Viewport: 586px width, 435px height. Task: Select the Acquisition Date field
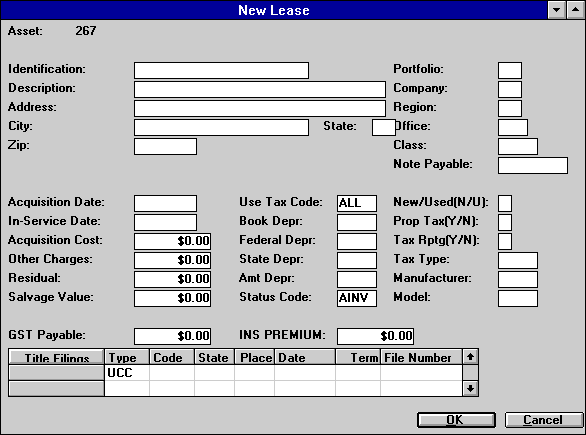point(165,203)
